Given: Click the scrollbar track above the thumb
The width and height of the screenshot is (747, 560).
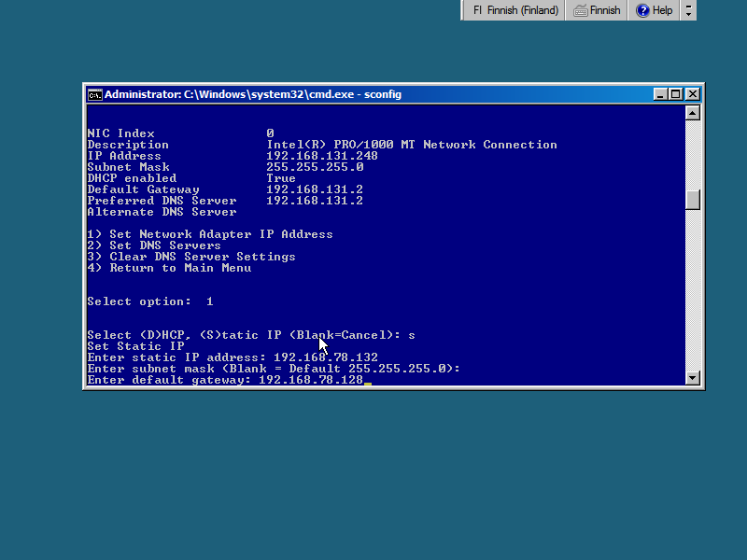Looking at the screenshot, I should (692, 154).
